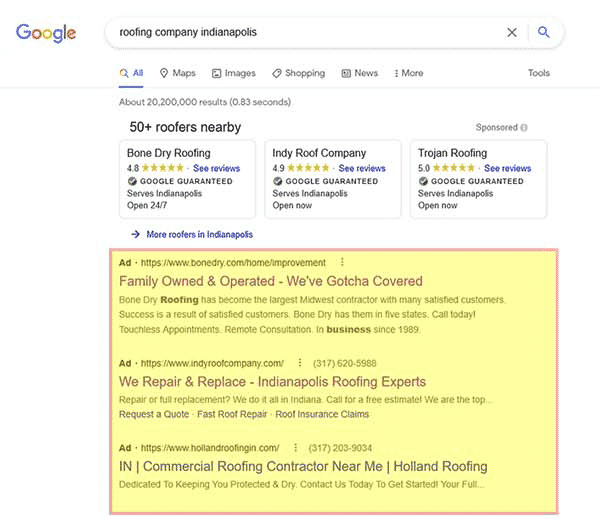Open the Maps tab
The image size is (600, 524).
tap(178, 73)
